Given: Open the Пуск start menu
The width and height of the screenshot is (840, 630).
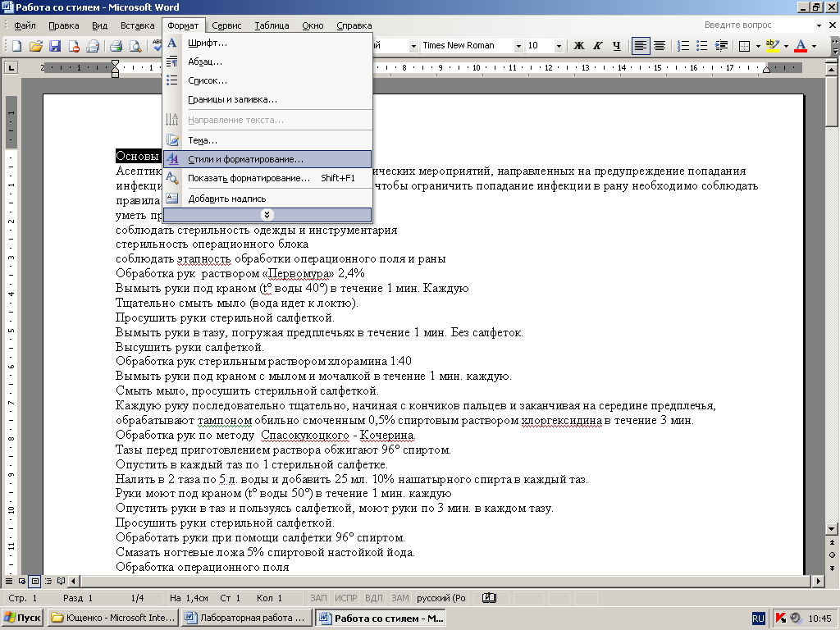Looking at the screenshot, I should pos(22,618).
